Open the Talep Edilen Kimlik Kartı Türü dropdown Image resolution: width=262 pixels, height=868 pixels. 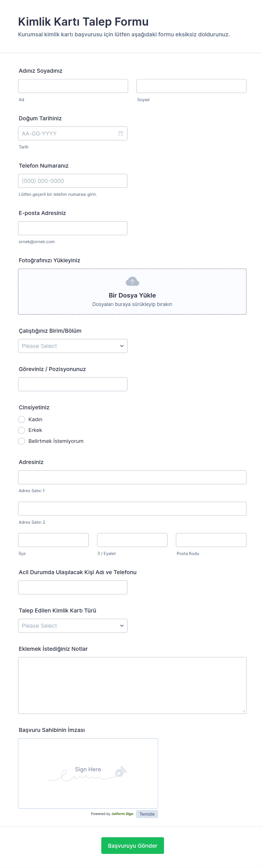(72, 625)
